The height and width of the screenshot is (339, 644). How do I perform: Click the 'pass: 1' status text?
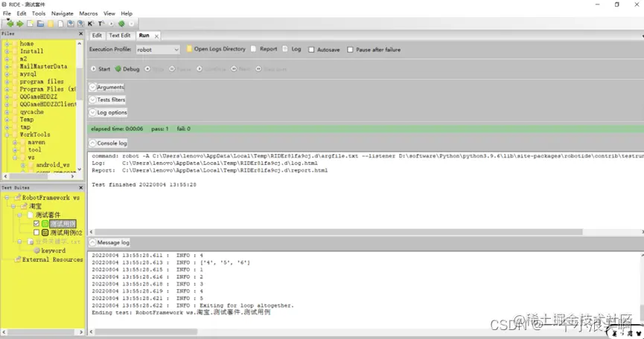click(x=160, y=129)
